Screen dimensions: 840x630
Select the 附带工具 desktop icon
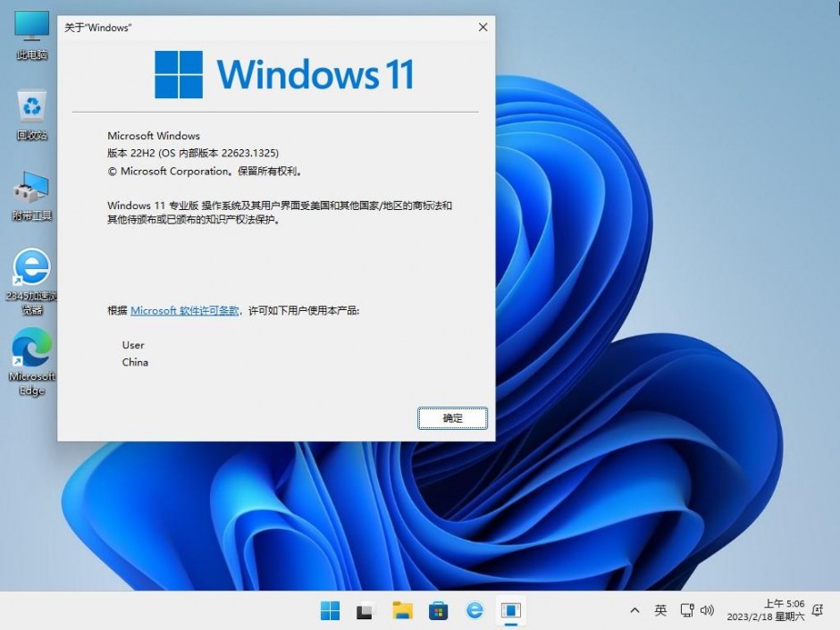(x=31, y=196)
